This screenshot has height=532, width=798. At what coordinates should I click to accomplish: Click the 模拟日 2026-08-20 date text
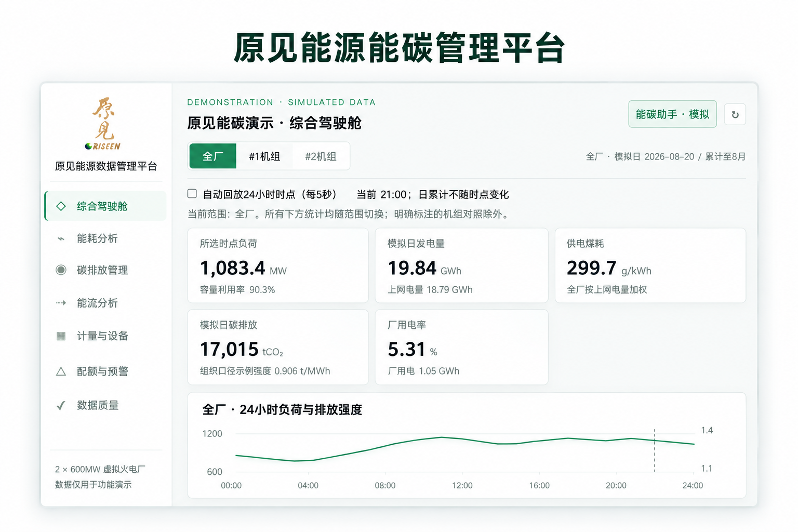654,157
